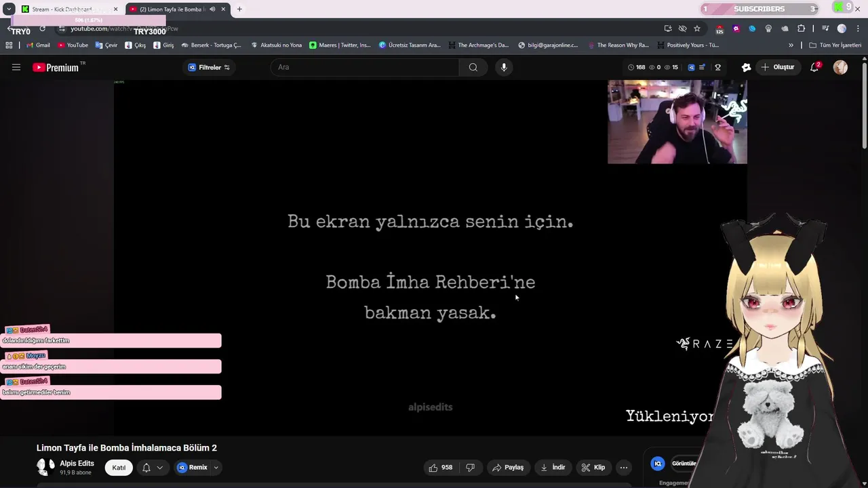Screen dimensions: 868x488
Task: Click the trophy icon in the YouTube header
Action: point(717,67)
